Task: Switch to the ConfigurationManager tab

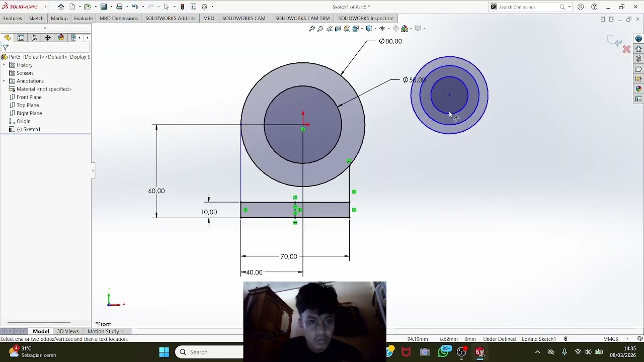Action: pyautogui.click(x=34, y=38)
